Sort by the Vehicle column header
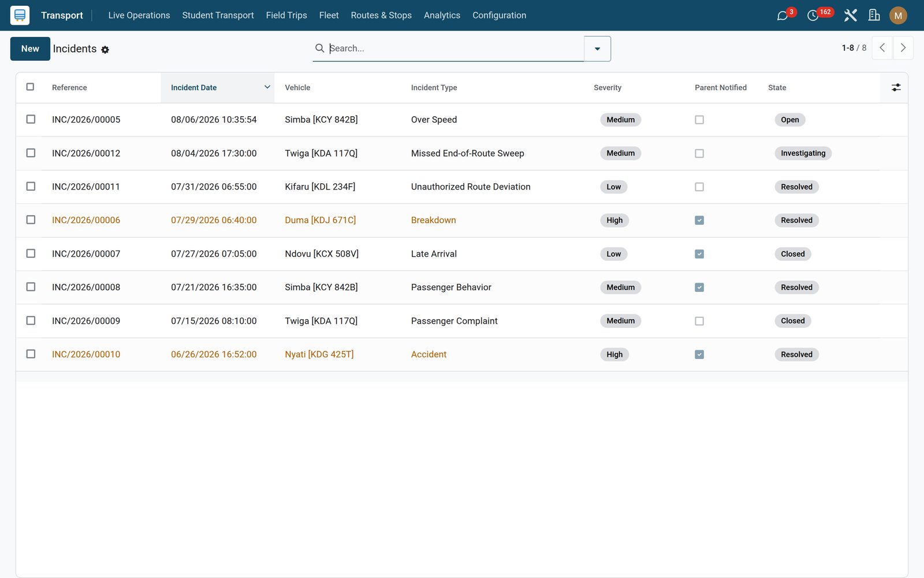The height and width of the screenshot is (578, 924). coord(297,88)
